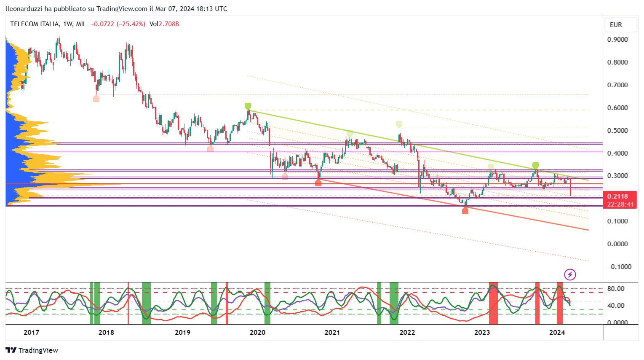Click the 2020 label on time axis
644x360 pixels.
point(257,333)
